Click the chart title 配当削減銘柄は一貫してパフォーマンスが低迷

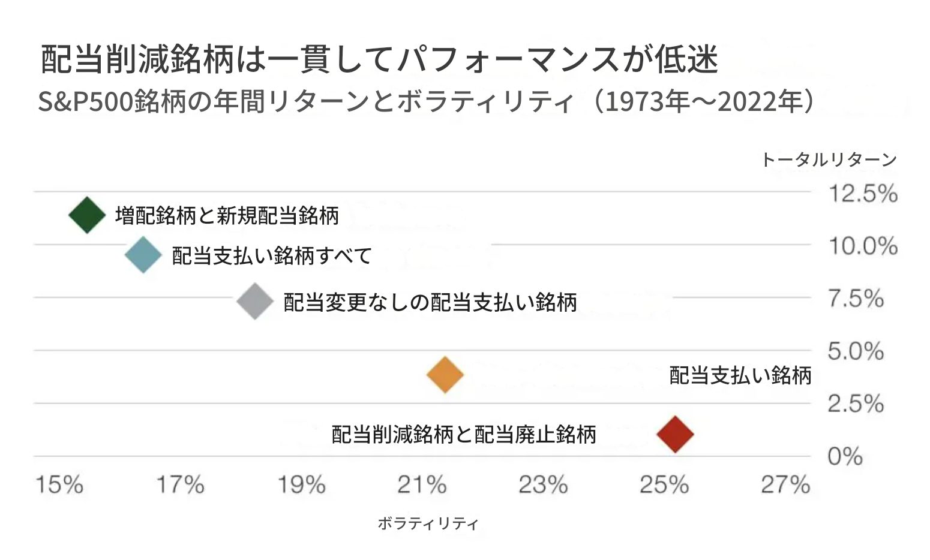379,60
